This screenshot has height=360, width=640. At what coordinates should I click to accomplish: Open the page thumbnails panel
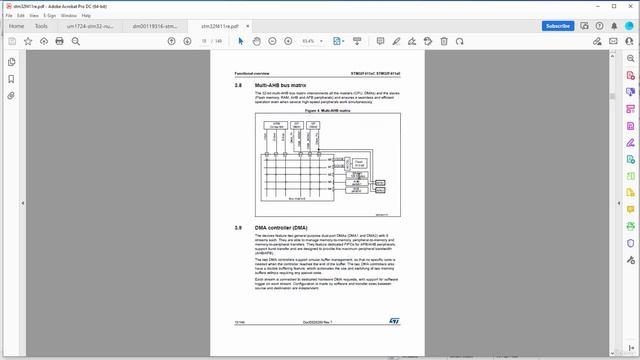click(x=11, y=62)
